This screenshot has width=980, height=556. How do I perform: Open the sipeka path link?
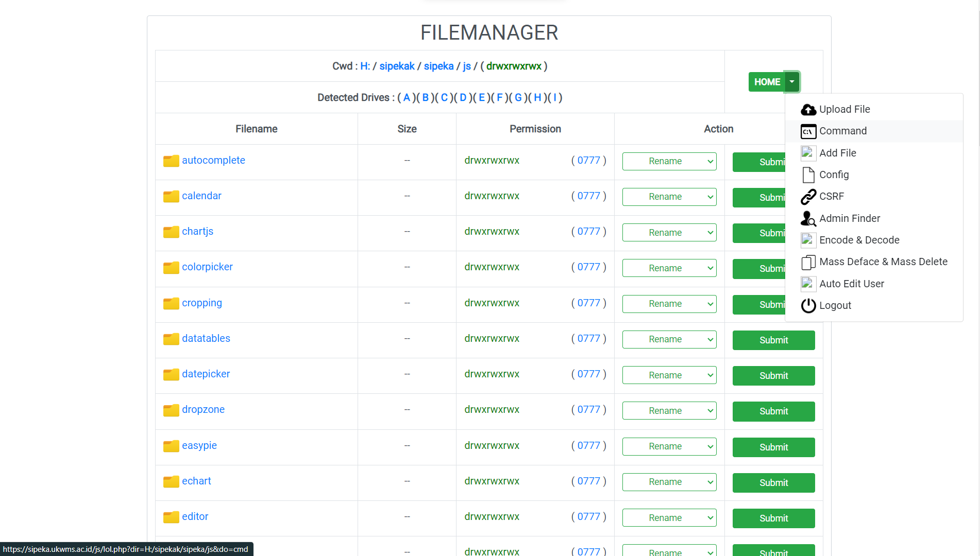[438, 66]
